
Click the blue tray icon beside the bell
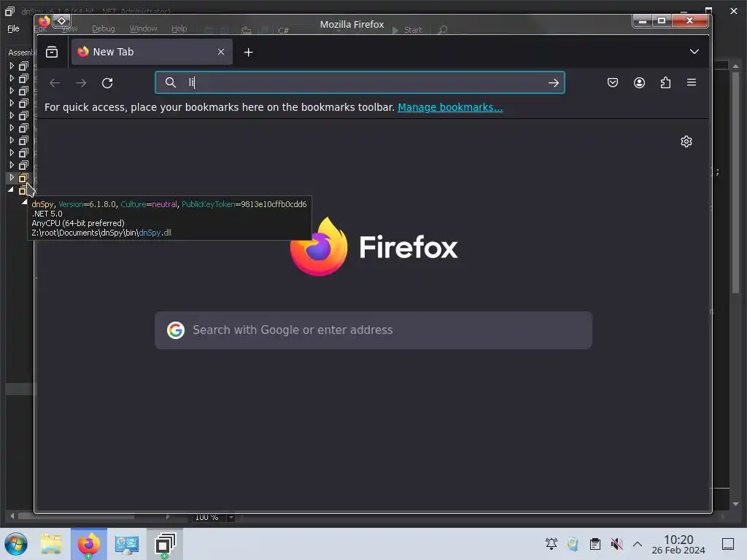coord(573,543)
